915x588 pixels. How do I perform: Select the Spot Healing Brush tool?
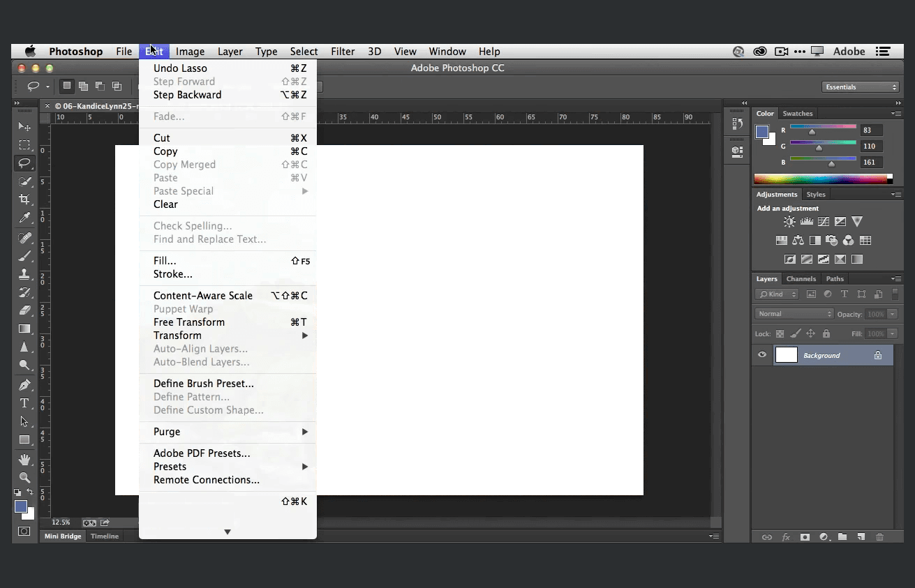click(x=24, y=238)
